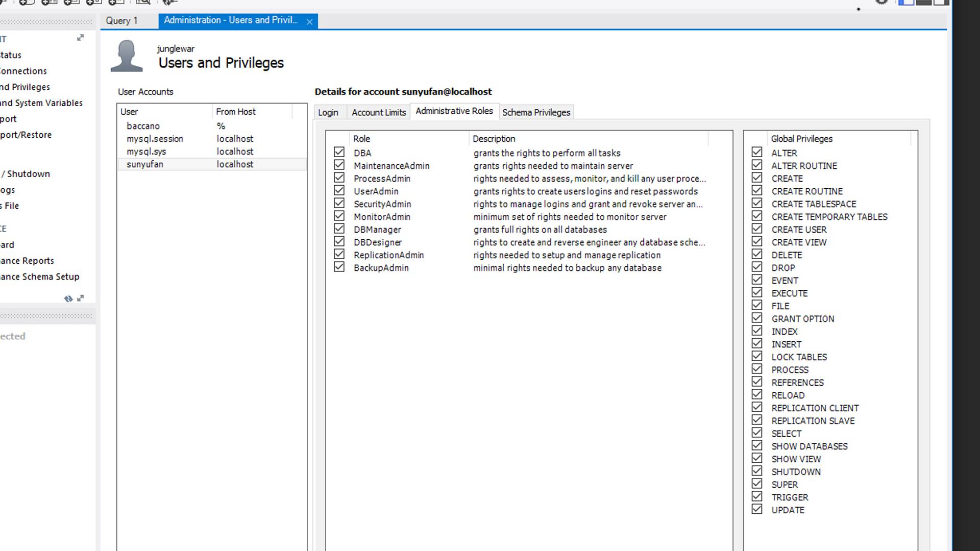This screenshot has height=551, width=980.
Task: Open the Login tab
Action: tap(328, 112)
